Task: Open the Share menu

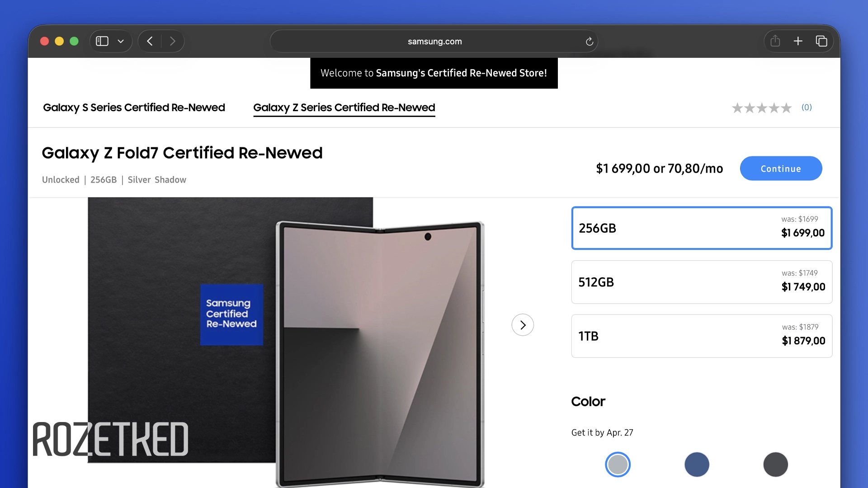Action: pyautogui.click(x=775, y=41)
